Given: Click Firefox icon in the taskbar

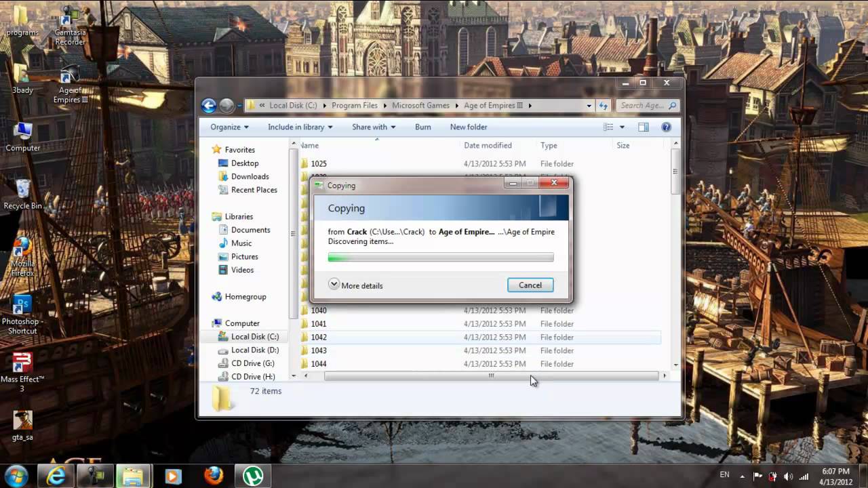Looking at the screenshot, I should [x=214, y=476].
